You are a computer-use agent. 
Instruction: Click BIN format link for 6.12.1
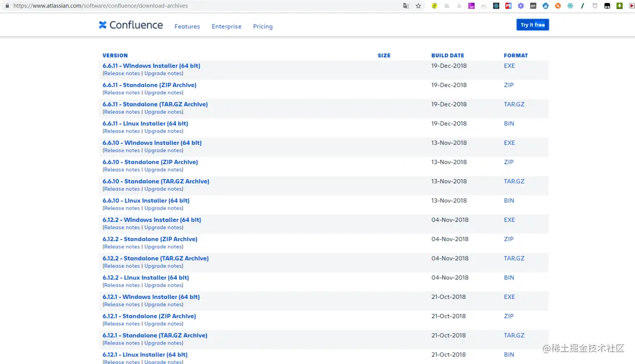[x=509, y=355]
